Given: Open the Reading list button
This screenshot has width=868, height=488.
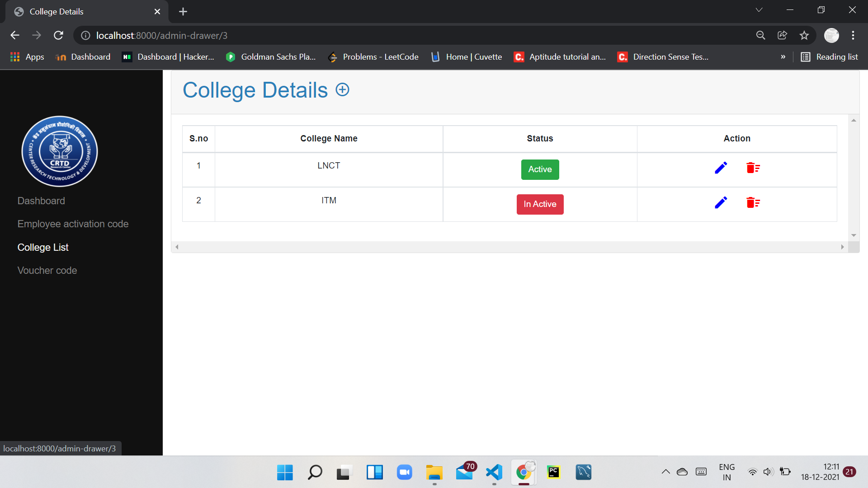Looking at the screenshot, I should tap(829, 57).
